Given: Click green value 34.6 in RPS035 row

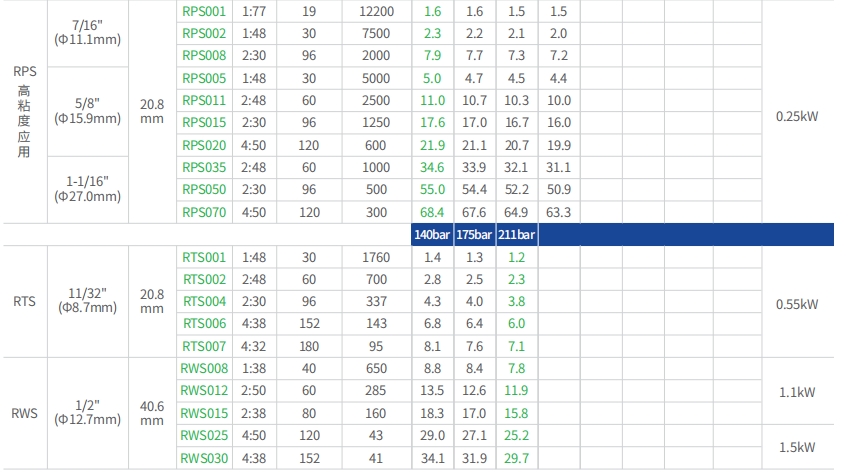Looking at the screenshot, I should coord(432,168).
